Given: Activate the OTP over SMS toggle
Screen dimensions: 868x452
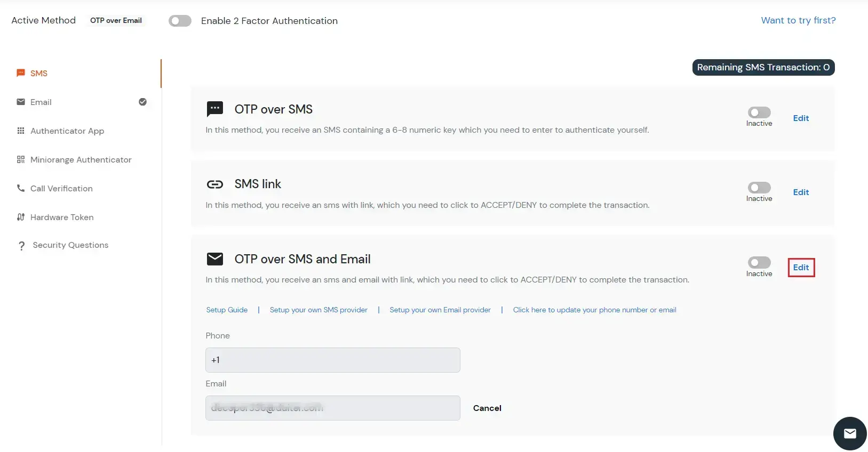Looking at the screenshot, I should point(759,112).
